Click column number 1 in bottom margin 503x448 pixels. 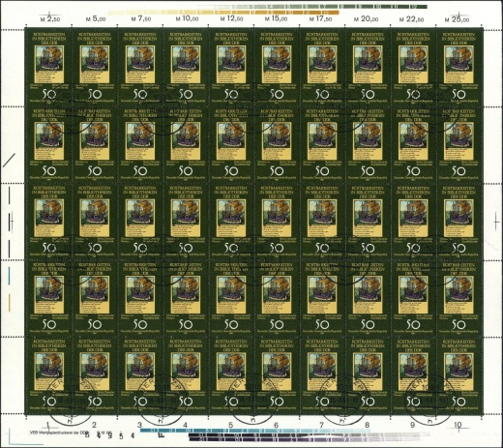pos(48,425)
